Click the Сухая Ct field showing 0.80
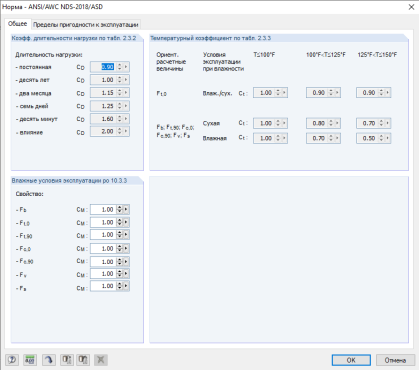Screen dimensions: 420x371 coord(317,123)
